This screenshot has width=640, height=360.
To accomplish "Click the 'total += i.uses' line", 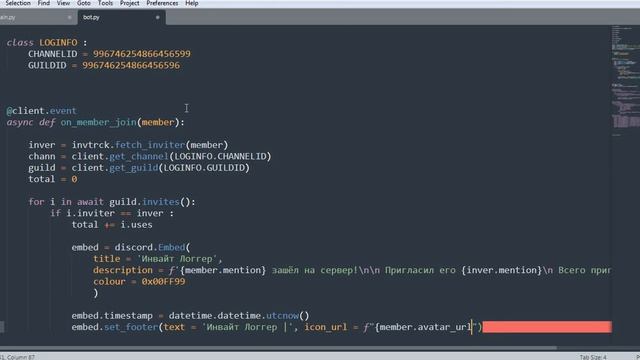I will 112,224.
